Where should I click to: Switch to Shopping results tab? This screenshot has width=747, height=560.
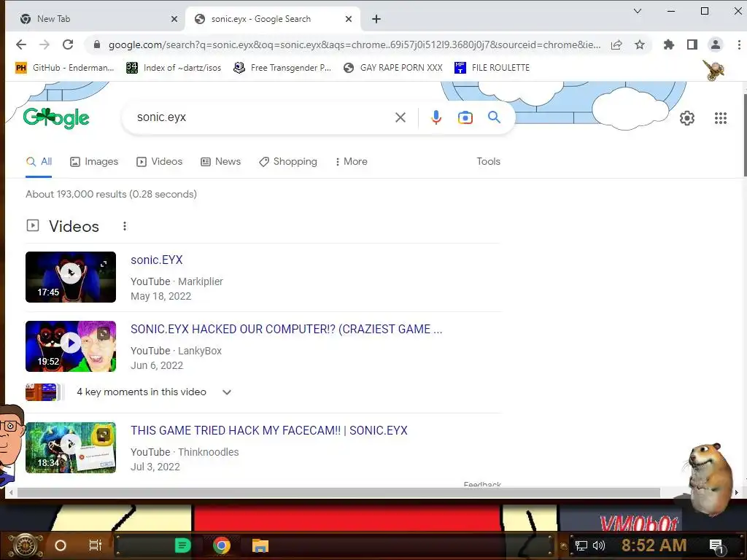pos(288,161)
